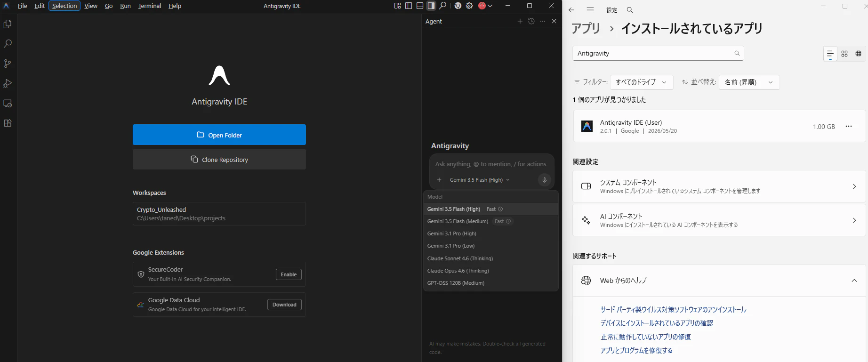Open the Crypto_Unleashed workspace
868x362 pixels.
pos(219,214)
